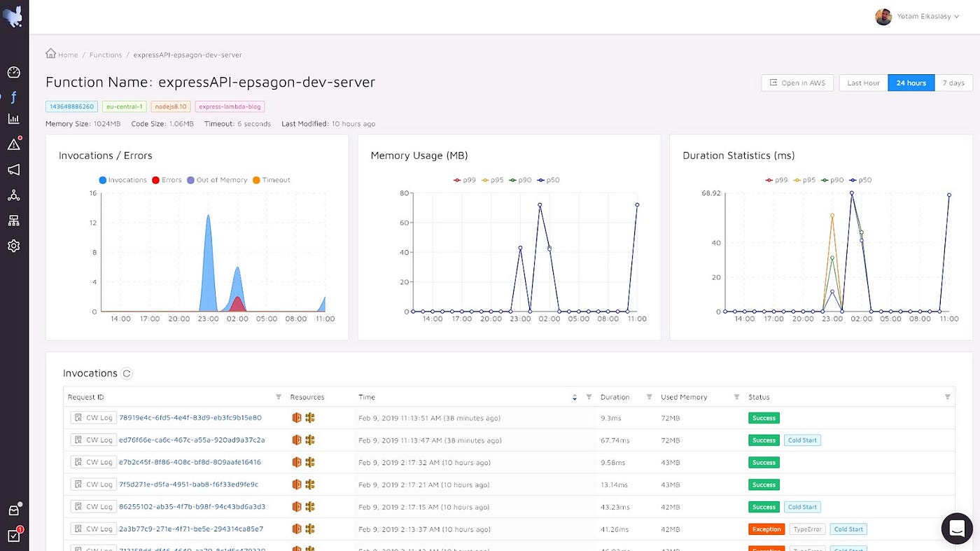Click the Open in AWS button

point(797,82)
